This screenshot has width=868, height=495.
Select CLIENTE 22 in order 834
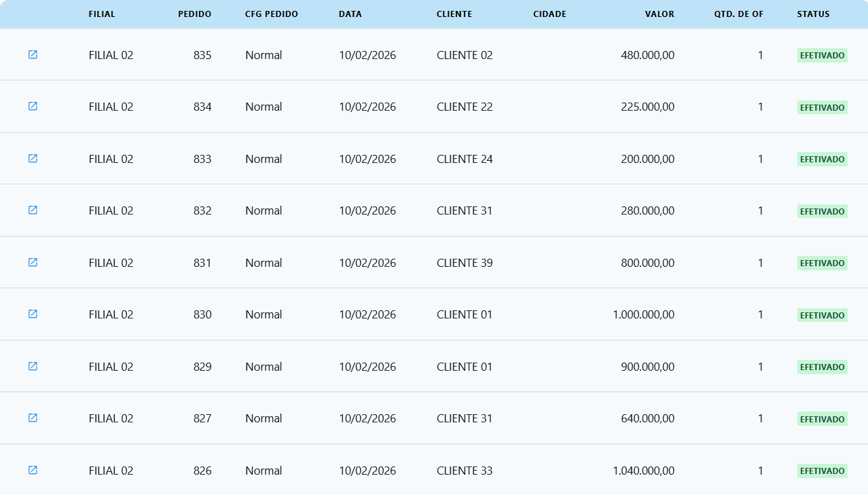(x=465, y=107)
